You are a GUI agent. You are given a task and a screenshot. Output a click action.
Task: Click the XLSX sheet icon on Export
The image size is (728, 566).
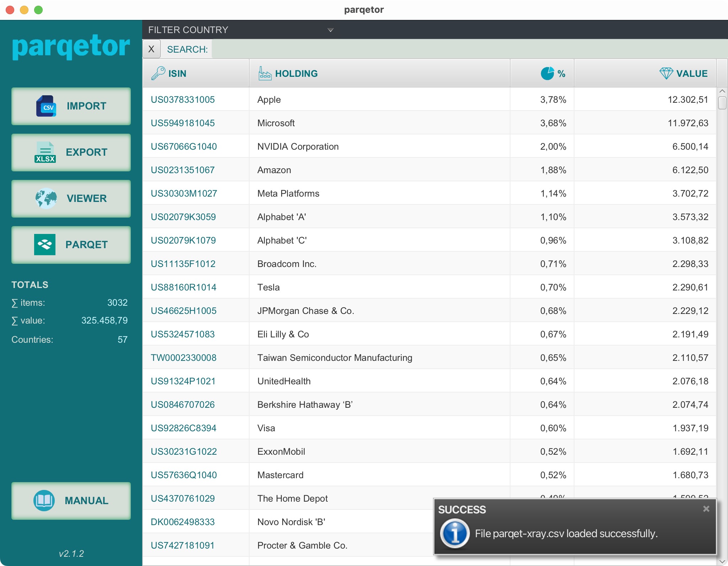pyautogui.click(x=45, y=153)
